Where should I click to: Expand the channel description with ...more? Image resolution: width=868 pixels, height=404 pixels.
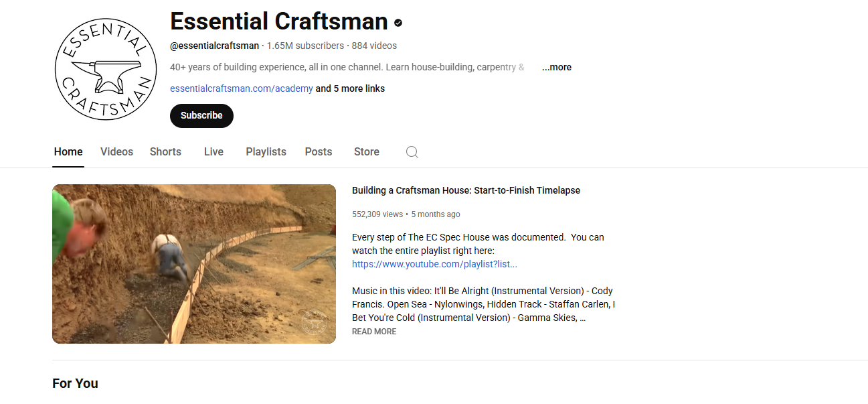click(556, 67)
